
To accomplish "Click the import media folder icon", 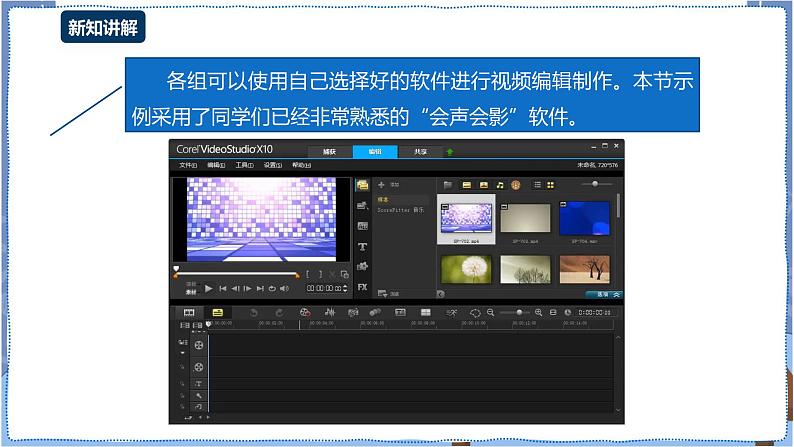I will point(448,185).
